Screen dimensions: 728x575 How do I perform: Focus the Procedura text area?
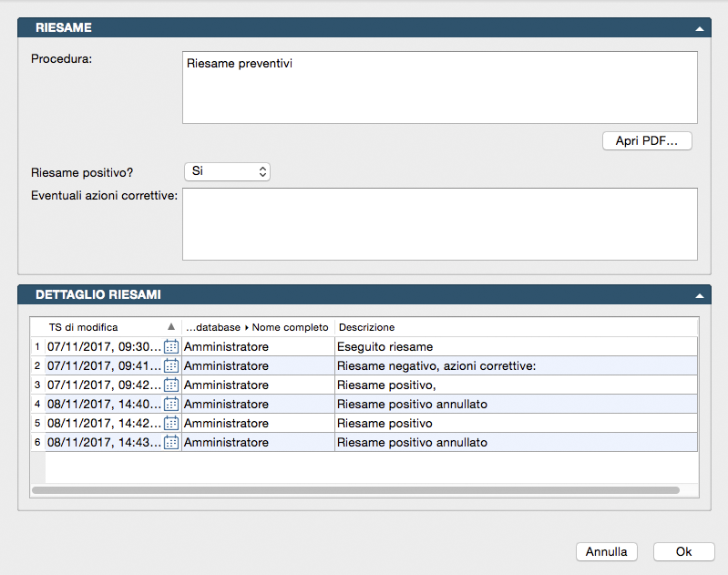tap(439, 87)
